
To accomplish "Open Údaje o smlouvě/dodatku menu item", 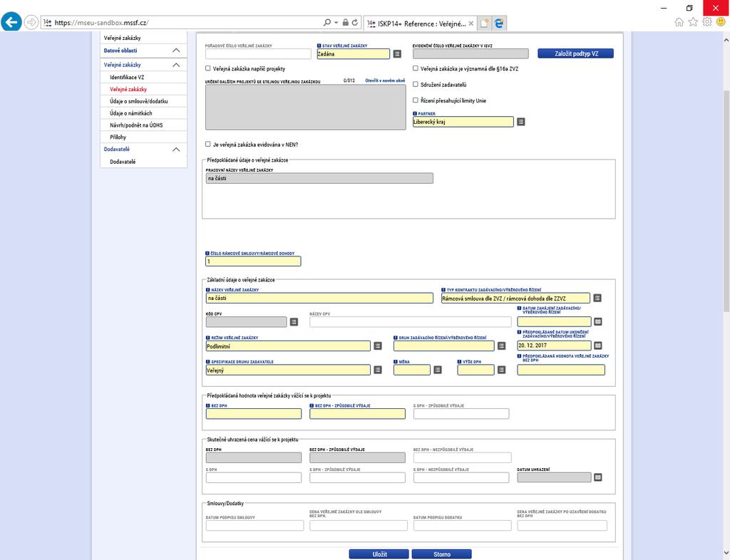I will pyautogui.click(x=139, y=101).
